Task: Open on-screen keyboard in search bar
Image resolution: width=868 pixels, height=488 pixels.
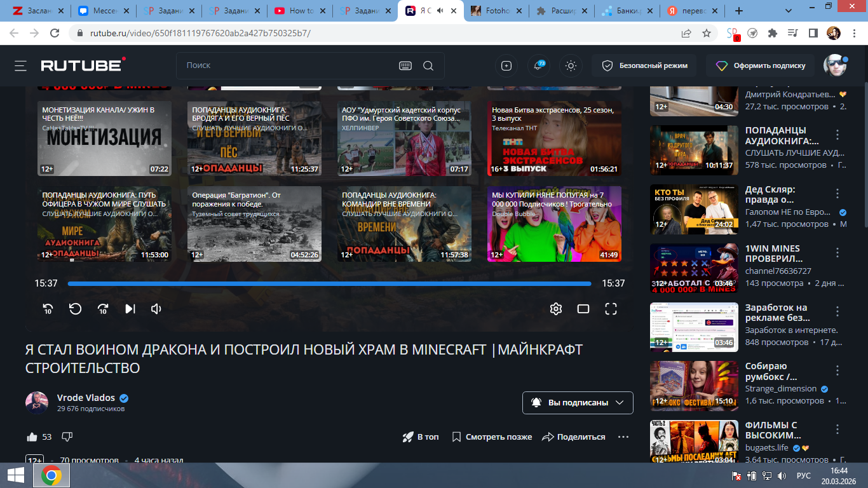Action: point(405,65)
